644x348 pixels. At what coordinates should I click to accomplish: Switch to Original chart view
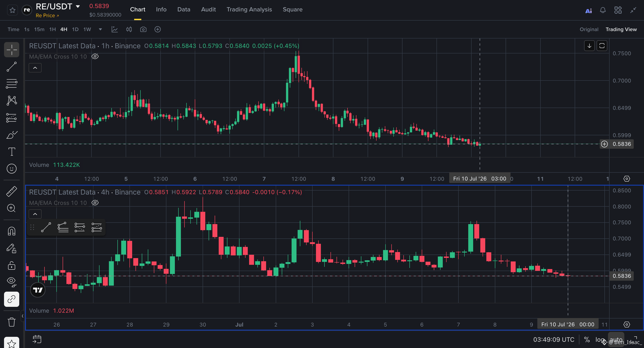pos(589,29)
